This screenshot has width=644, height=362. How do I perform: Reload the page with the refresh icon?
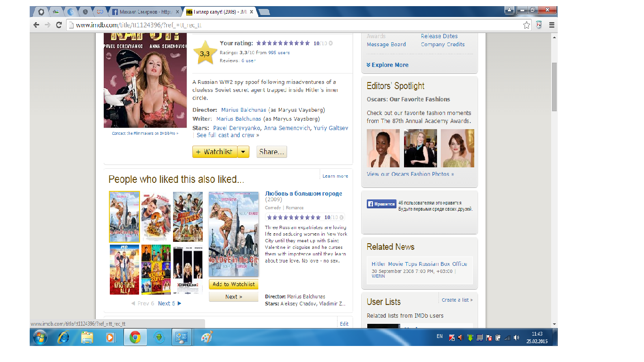[x=59, y=25]
